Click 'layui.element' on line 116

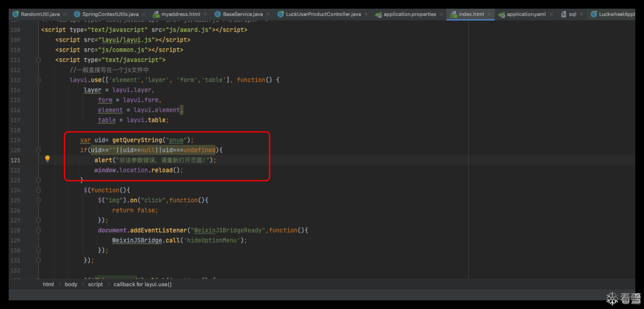point(157,110)
